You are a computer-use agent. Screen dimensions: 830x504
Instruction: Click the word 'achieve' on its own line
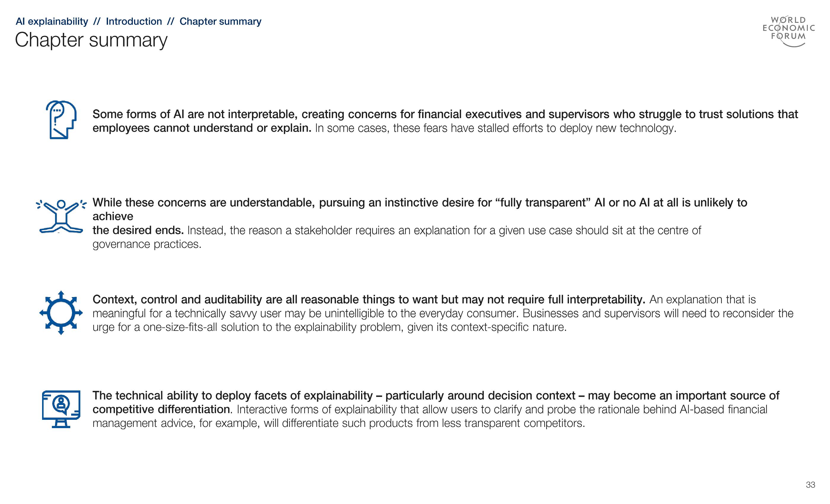[x=113, y=216]
